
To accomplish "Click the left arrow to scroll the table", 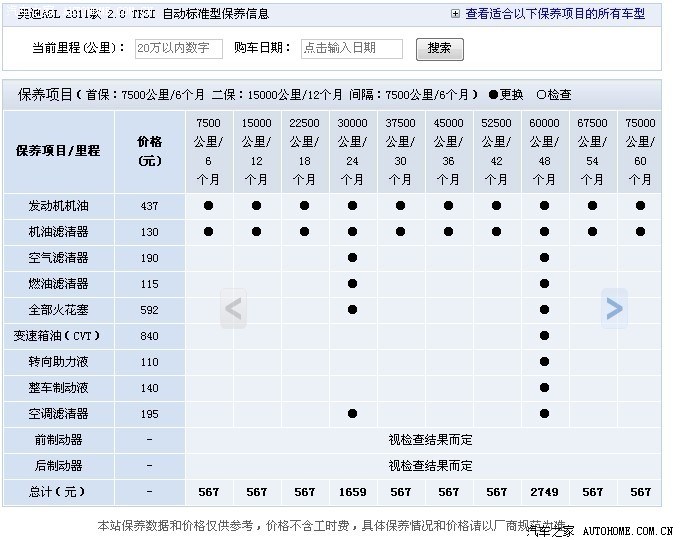I will [233, 308].
